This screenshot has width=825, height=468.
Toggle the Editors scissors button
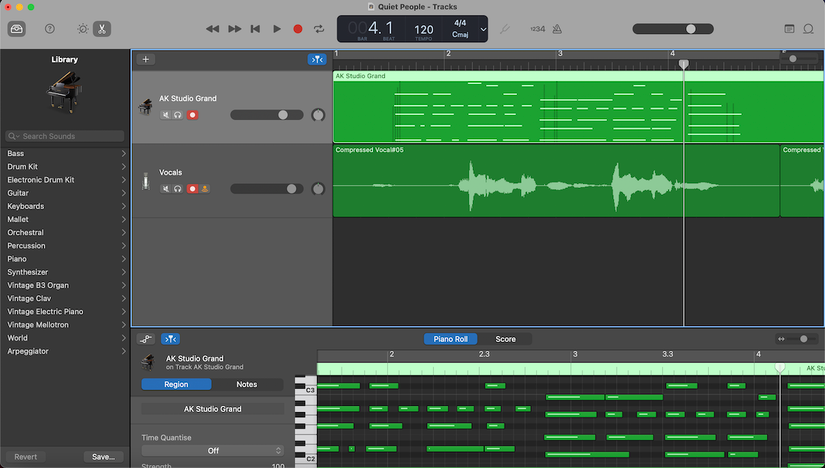point(102,29)
